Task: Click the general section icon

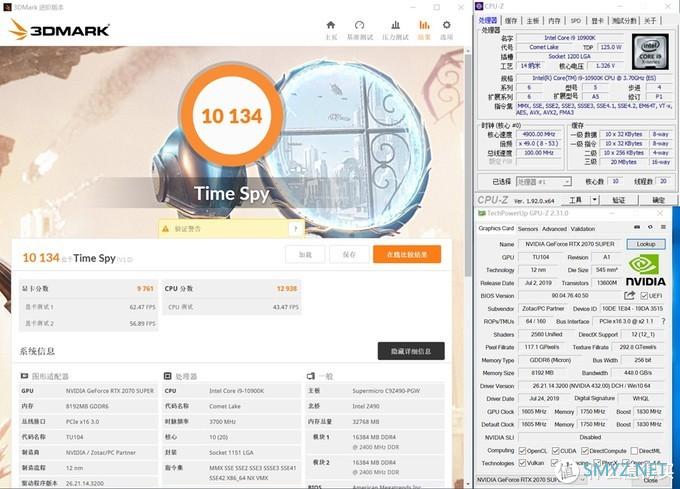Action: coord(311,376)
